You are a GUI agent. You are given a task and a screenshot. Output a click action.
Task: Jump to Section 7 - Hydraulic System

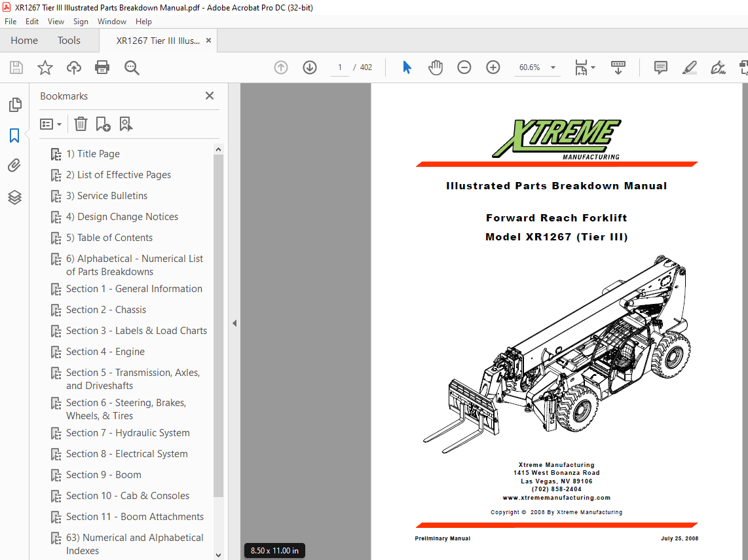[128, 433]
